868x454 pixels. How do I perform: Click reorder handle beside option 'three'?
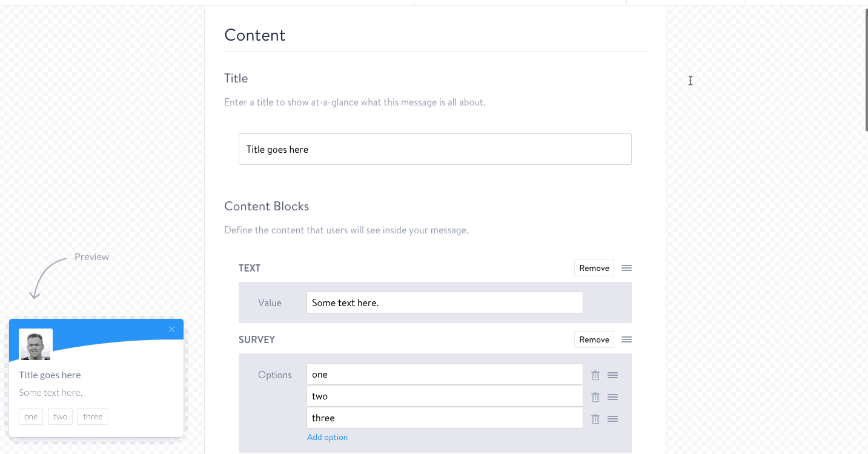[612, 419]
